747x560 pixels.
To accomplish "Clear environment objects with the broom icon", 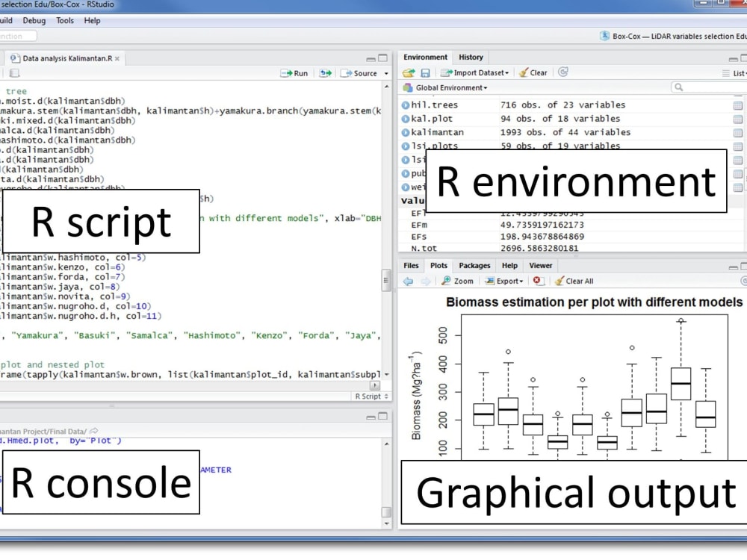I will pos(532,72).
